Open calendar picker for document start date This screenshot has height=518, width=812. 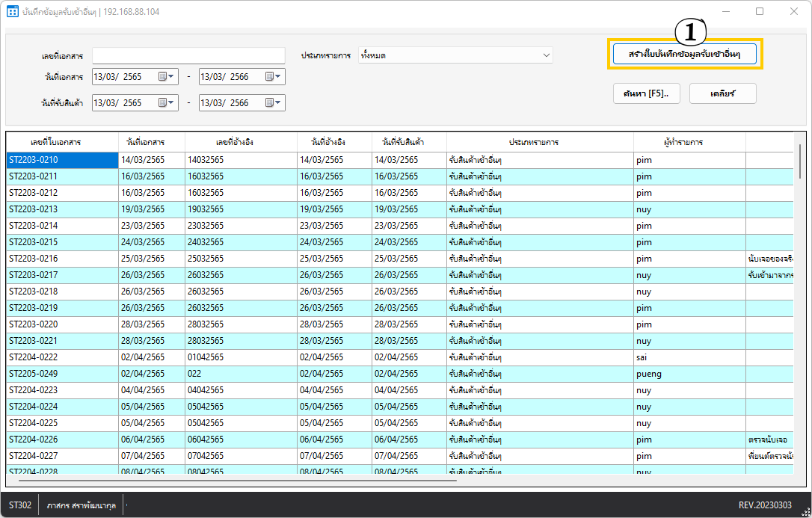[166, 76]
